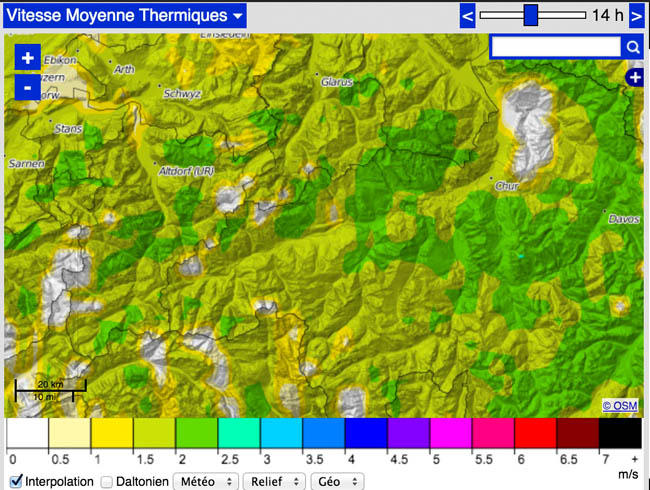The height and width of the screenshot is (490, 650).
Task: Click the Stans label on the map
Action: coord(68,129)
